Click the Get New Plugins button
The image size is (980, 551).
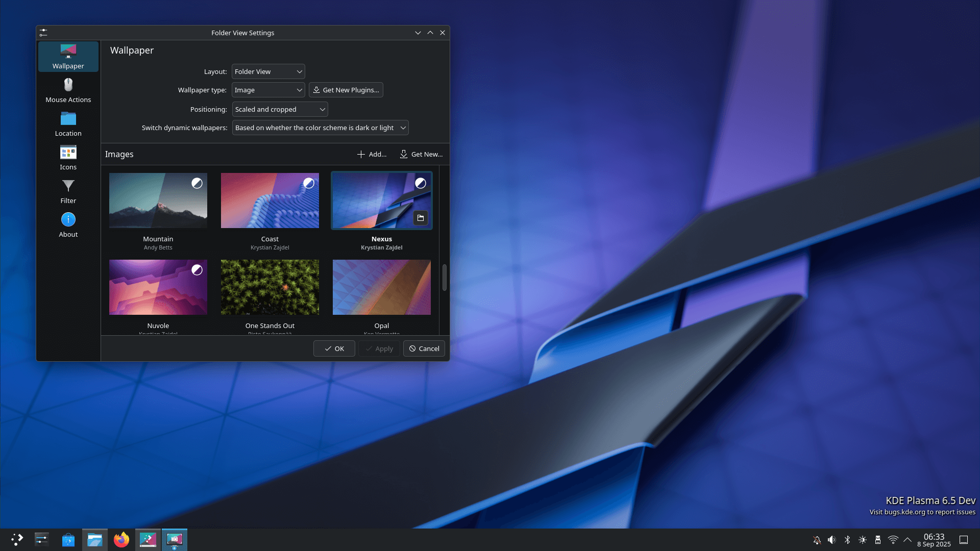point(346,90)
